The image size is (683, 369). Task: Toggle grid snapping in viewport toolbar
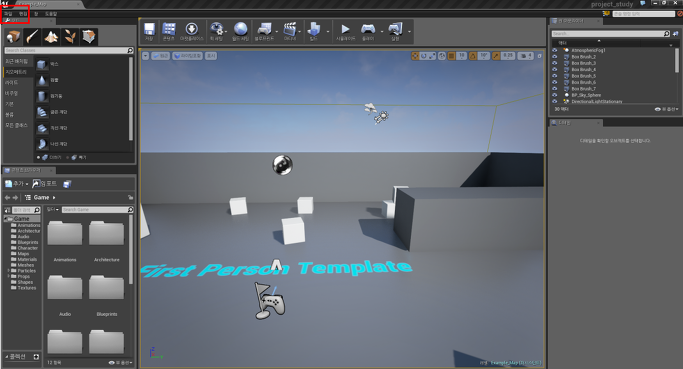click(x=452, y=56)
